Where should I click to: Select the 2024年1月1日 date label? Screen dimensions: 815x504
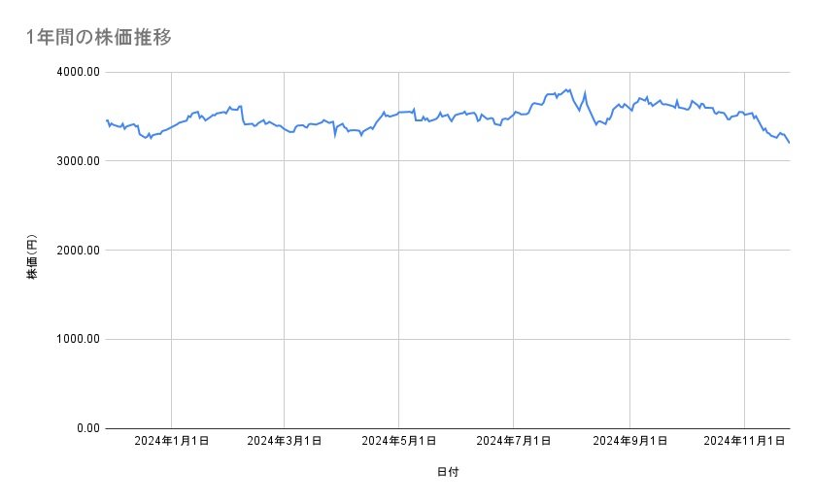click(171, 442)
